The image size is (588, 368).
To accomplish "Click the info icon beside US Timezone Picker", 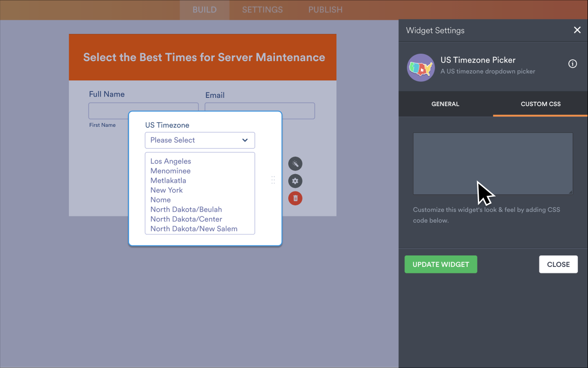I will point(572,64).
